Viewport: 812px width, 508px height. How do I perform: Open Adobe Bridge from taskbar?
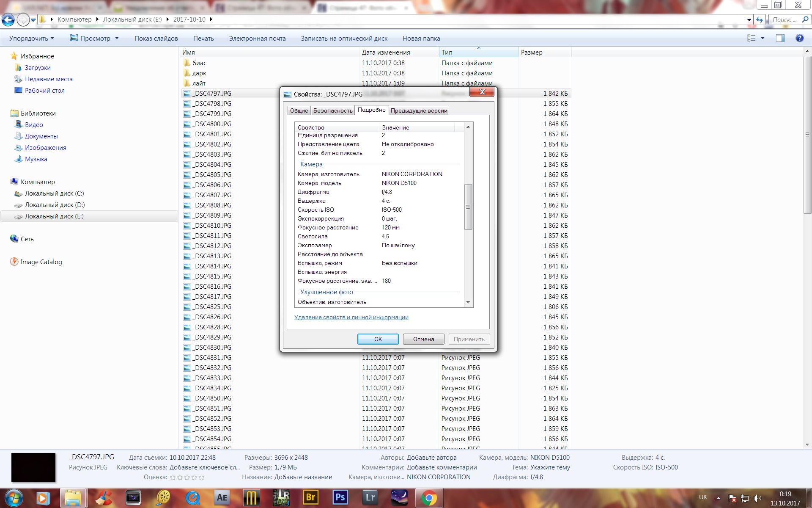coord(310,497)
